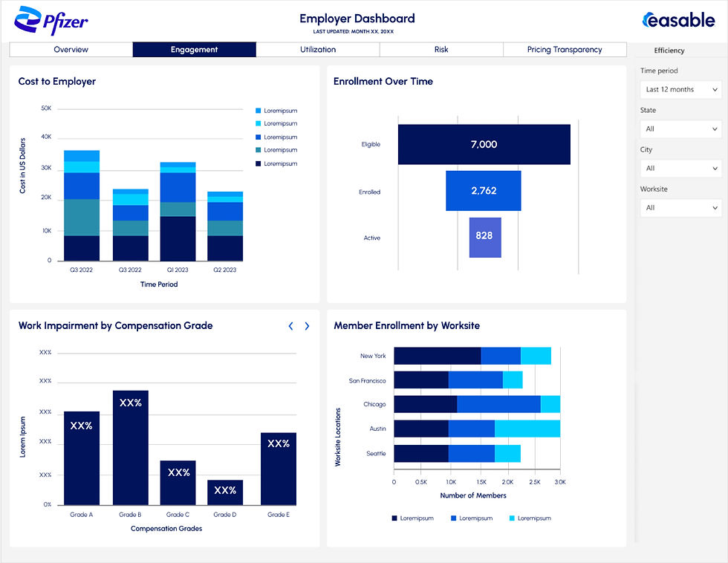Click the middle blue legend marker under Member Enrollment

click(452, 518)
